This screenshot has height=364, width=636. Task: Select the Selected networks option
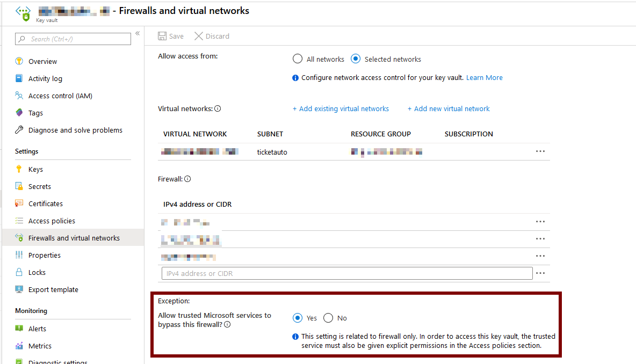[356, 59]
